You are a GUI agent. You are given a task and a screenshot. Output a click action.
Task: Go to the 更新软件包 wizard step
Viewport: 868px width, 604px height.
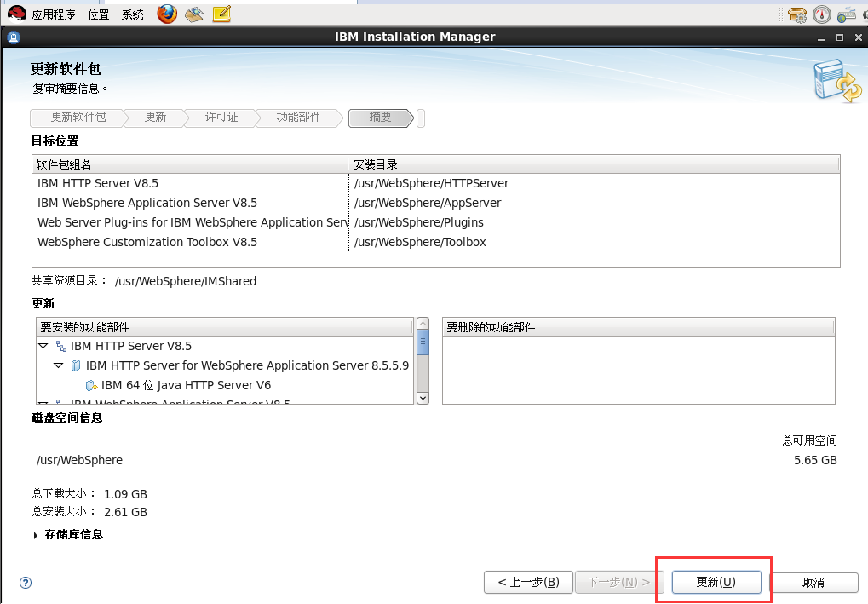78,118
